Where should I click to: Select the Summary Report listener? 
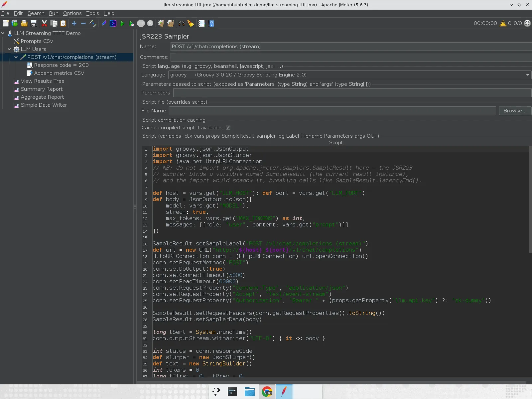42,89
